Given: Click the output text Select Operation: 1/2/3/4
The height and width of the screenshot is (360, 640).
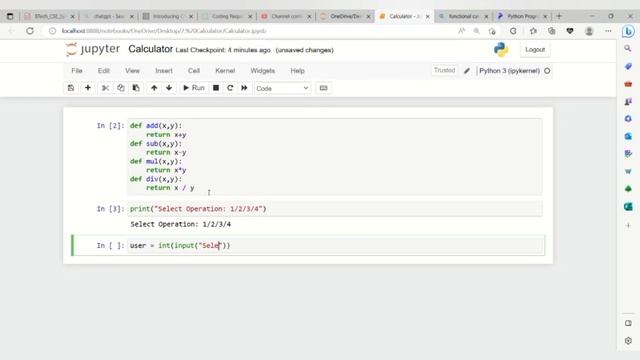Looking at the screenshot, I should click(180, 224).
